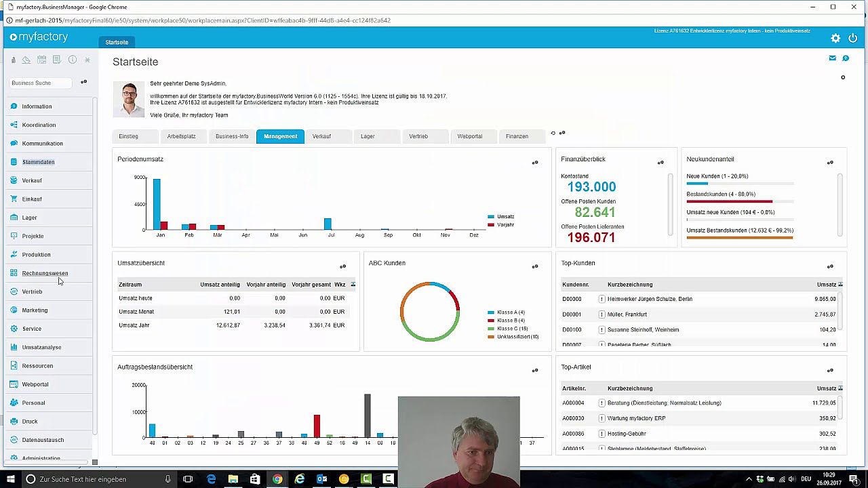
Task: Open the settings gear in the myfactory header
Action: 835,39
